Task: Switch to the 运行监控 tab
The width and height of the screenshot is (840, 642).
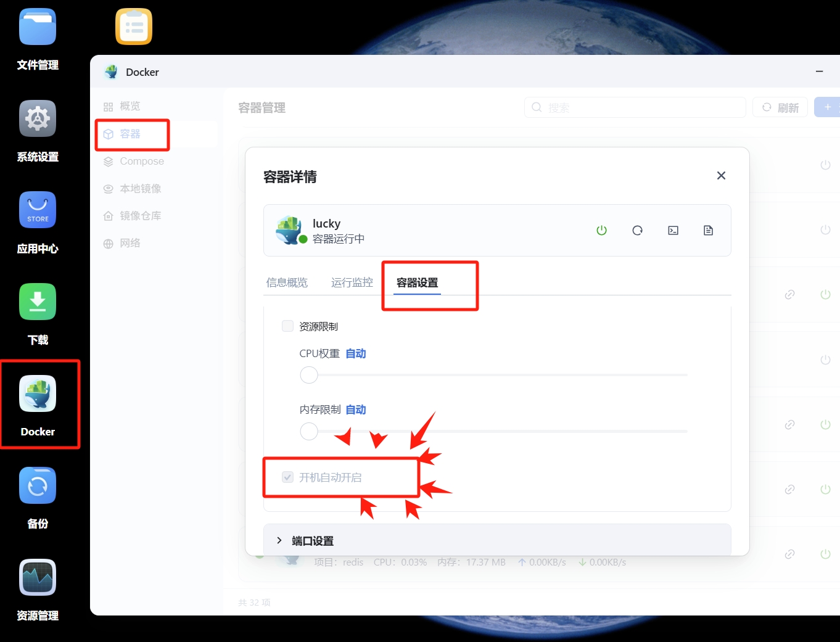Action: [x=352, y=282]
